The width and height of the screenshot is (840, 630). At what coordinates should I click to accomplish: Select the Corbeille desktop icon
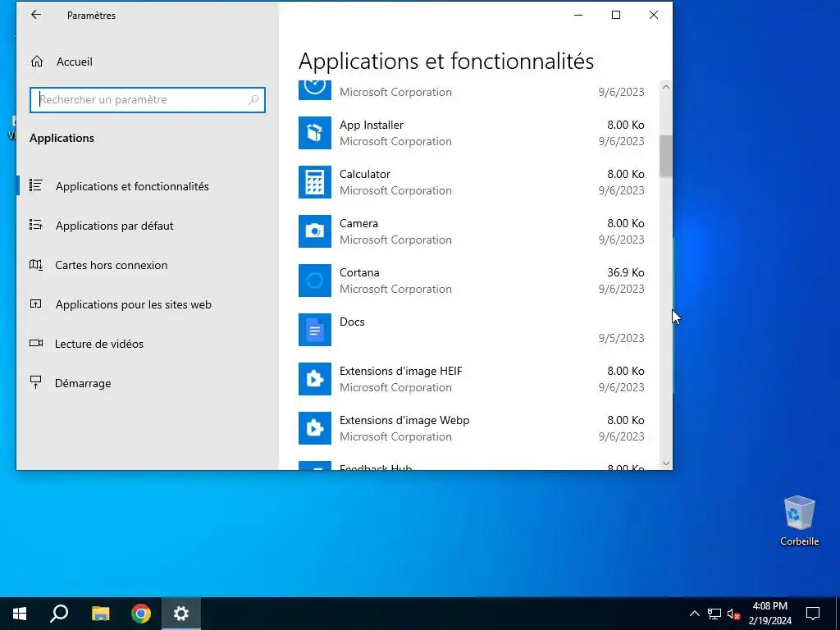[x=799, y=520]
